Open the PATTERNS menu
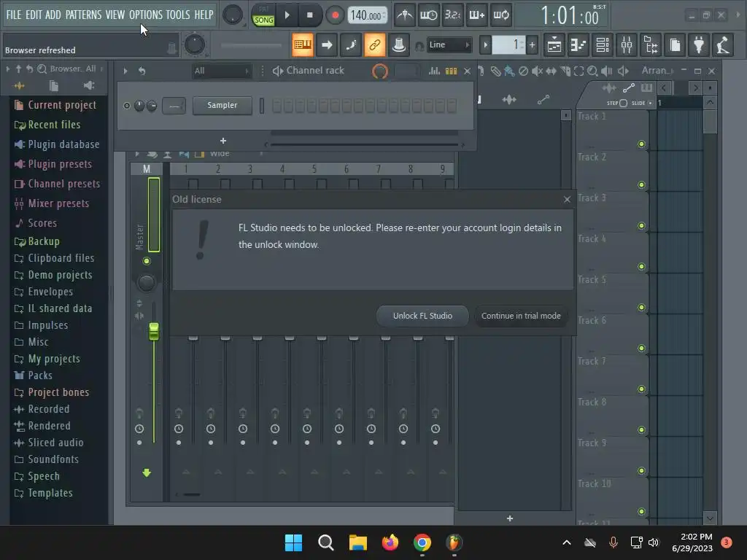Viewport: 747px width, 560px height. pyautogui.click(x=83, y=15)
